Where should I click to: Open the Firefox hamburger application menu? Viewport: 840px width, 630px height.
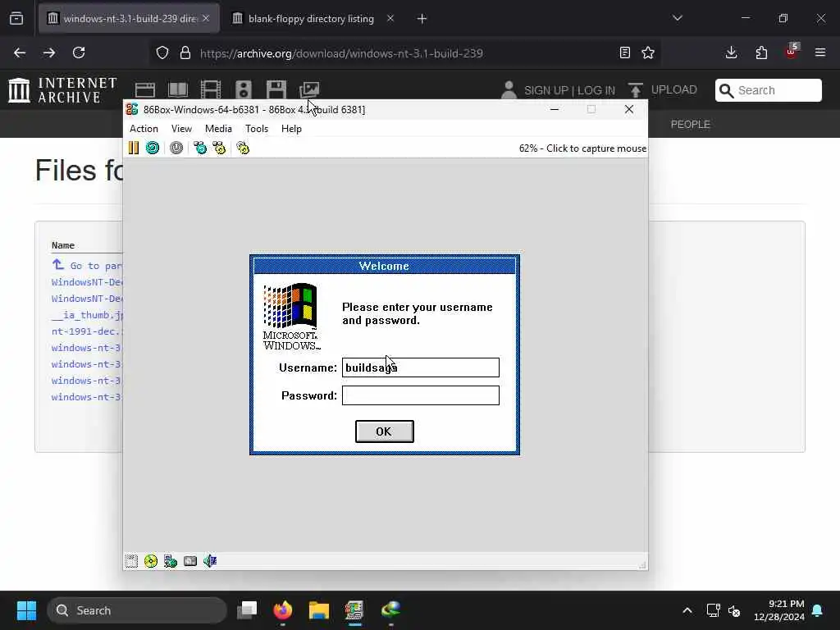[x=820, y=52]
